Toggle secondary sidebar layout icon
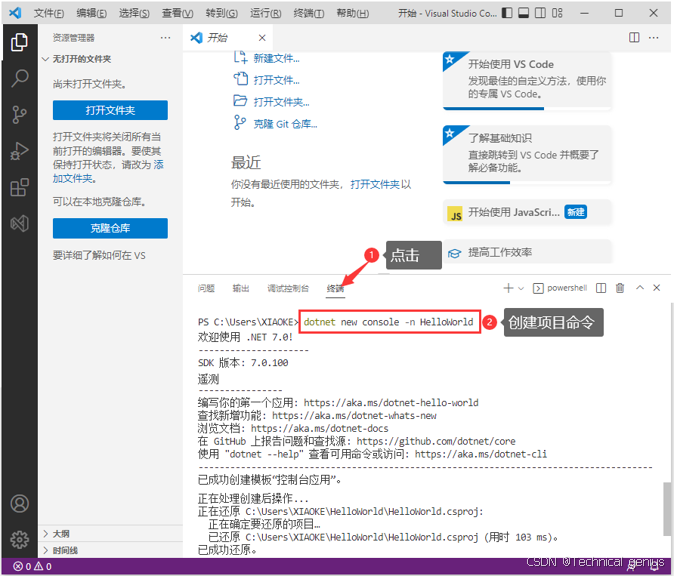Screen dimensions: 674x576 pyautogui.click(x=540, y=13)
